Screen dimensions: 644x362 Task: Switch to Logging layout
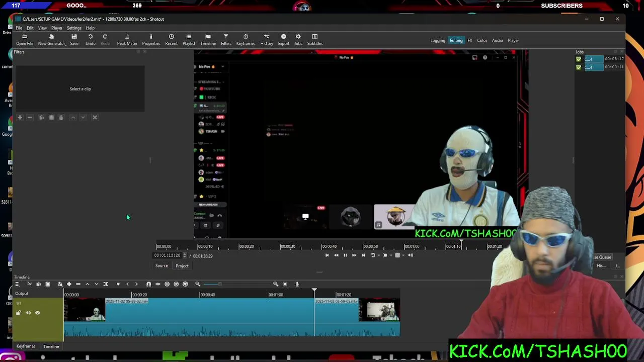pos(438,41)
